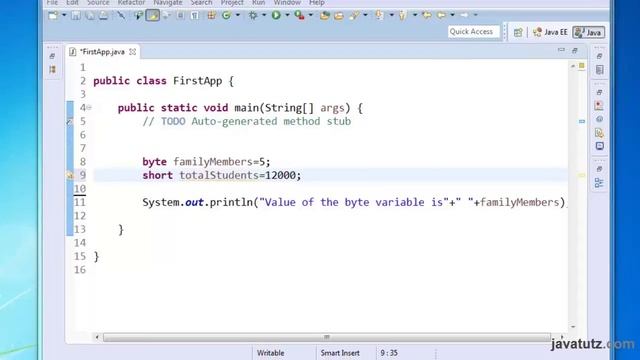
Task: Click the Previous Annotation icon
Action: click(x=403, y=16)
